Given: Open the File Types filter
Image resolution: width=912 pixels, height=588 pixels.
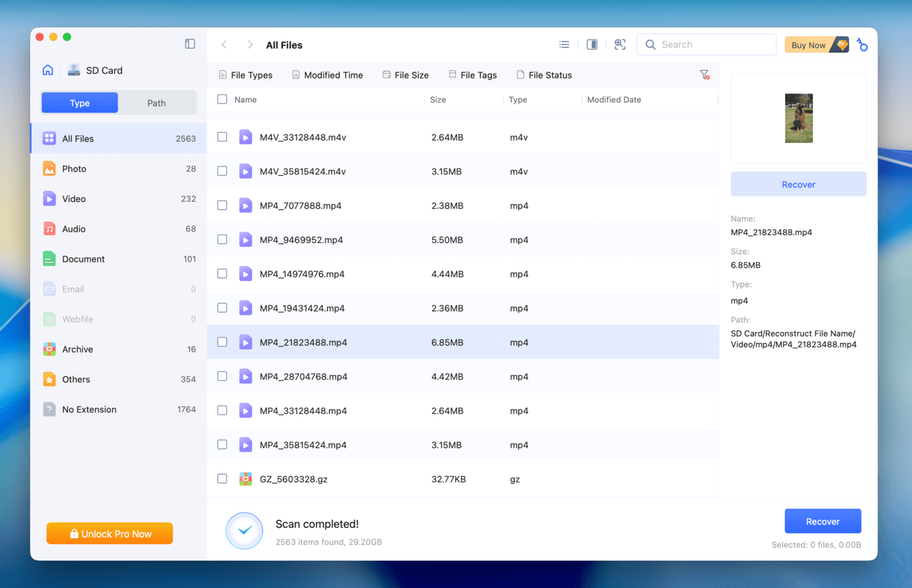Looking at the screenshot, I should pos(245,74).
